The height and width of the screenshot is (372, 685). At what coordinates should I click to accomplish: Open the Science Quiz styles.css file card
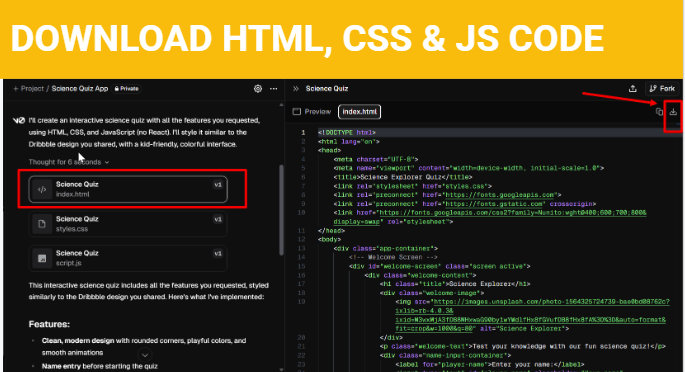pos(128,224)
